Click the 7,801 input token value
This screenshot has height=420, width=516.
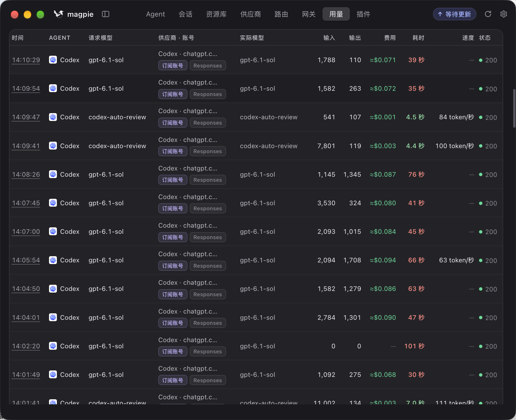326,146
